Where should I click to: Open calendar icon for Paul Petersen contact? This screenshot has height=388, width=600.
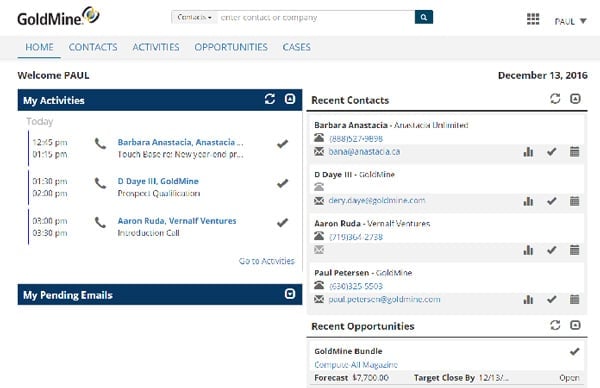(x=574, y=300)
